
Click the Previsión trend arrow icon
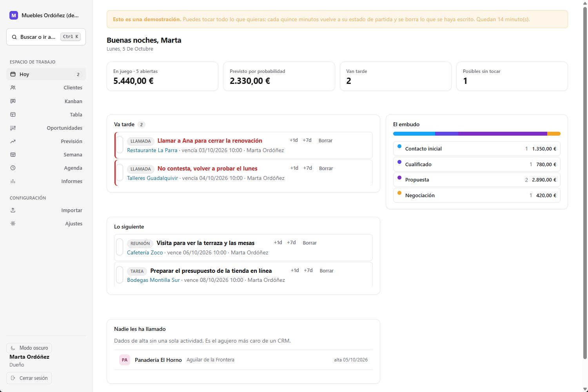[x=13, y=141]
